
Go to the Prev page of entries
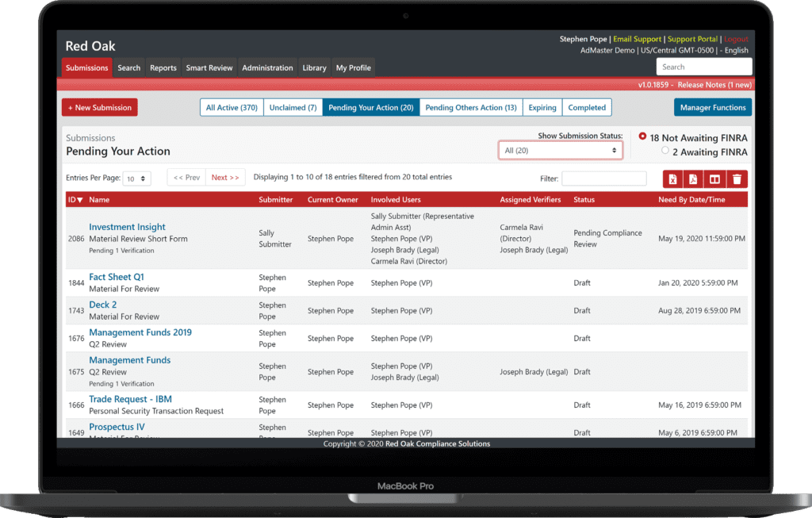click(186, 178)
